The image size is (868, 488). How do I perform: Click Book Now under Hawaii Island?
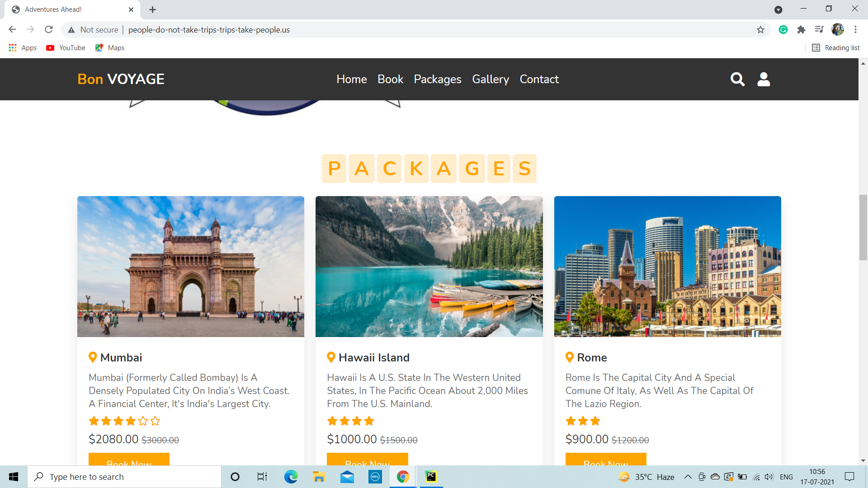click(x=367, y=460)
